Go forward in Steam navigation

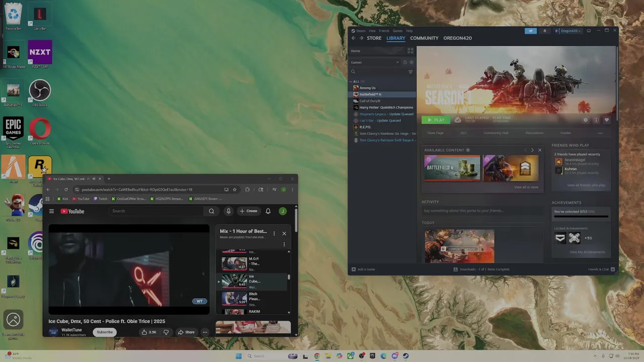tap(361, 38)
